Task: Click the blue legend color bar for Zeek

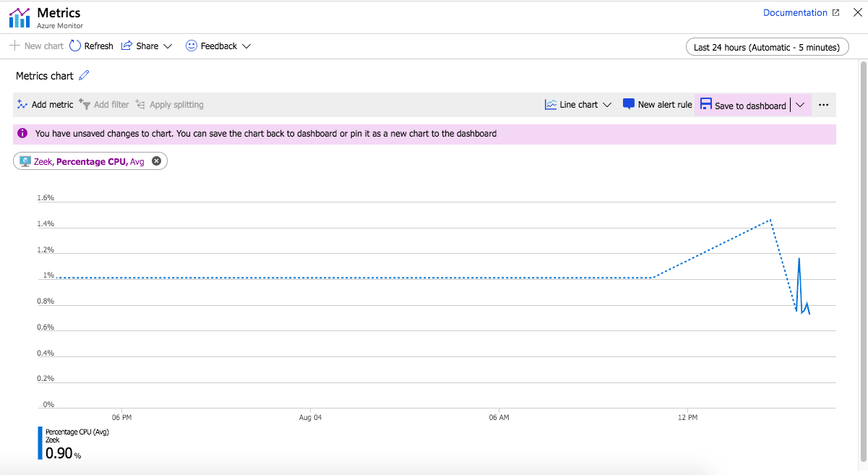Action: pos(40,443)
